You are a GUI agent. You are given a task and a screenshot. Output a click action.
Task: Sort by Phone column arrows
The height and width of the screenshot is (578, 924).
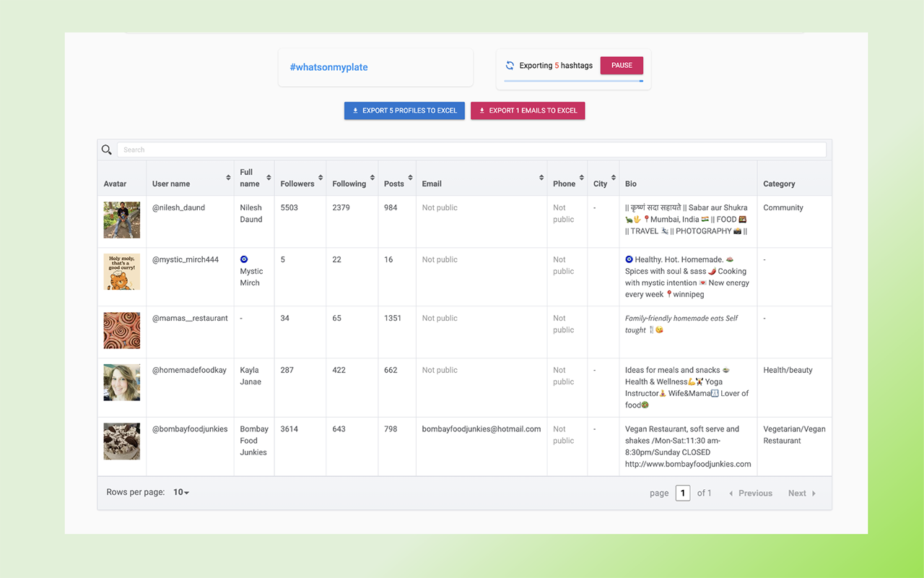[582, 178]
